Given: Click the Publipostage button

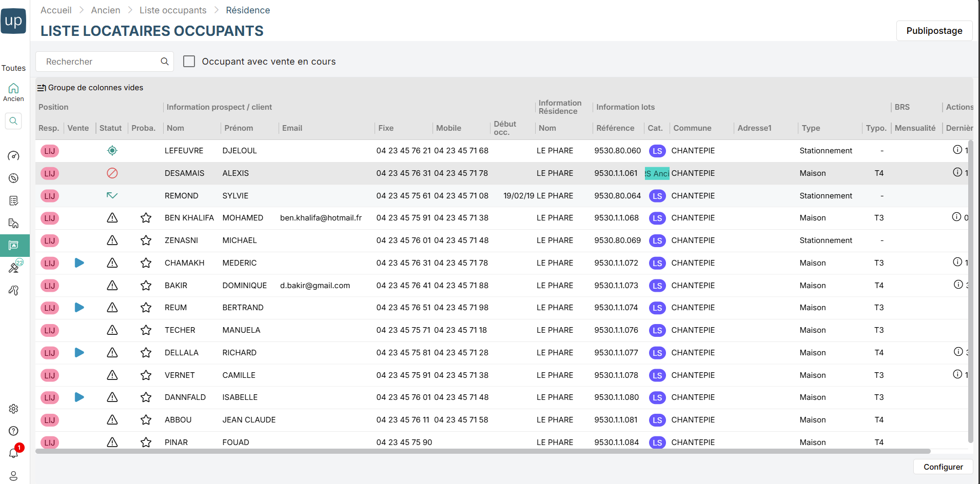Looking at the screenshot, I should (934, 31).
